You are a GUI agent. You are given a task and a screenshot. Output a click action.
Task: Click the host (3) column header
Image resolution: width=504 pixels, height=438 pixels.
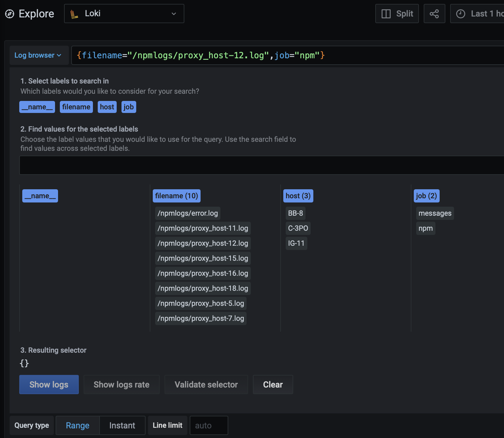[x=298, y=196]
